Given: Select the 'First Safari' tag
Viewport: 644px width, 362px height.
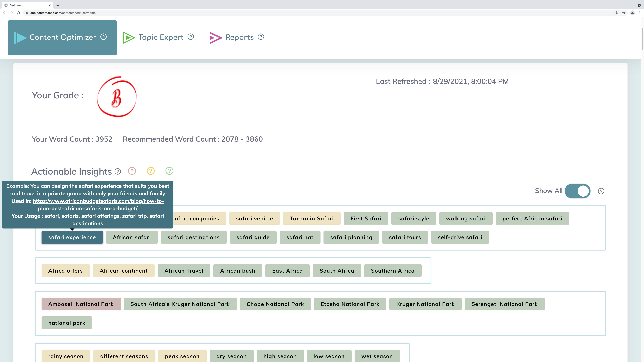Looking at the screenshot, I should point(366,218).
